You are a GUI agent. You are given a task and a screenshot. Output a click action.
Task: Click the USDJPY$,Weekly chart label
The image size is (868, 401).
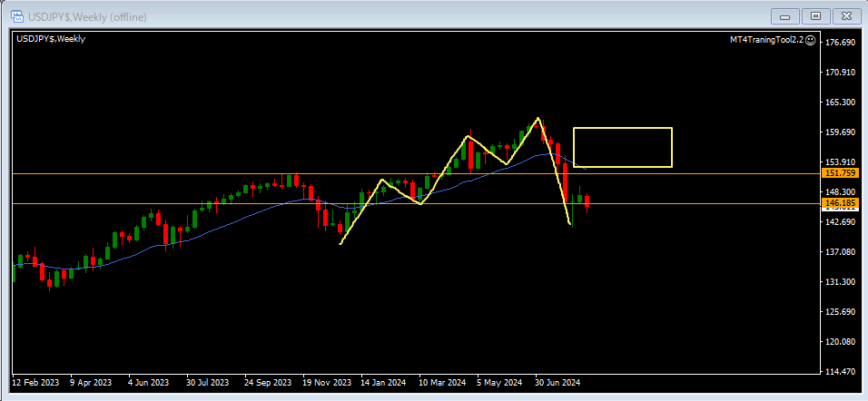(51, 39)
